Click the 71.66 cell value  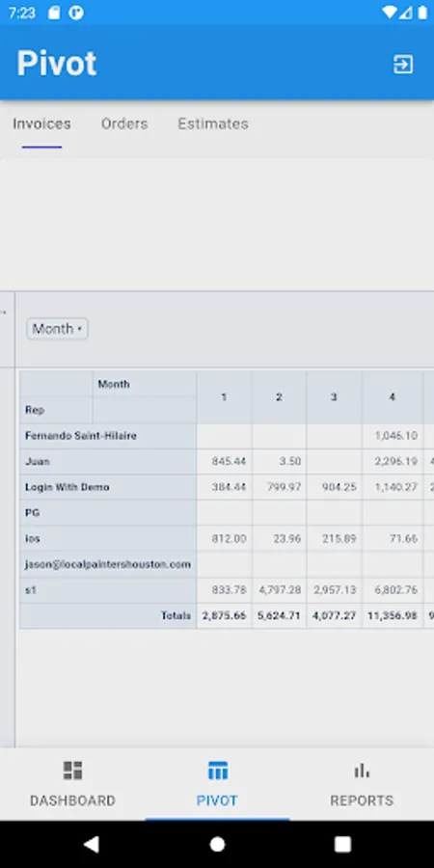click(x=403, y=538)
